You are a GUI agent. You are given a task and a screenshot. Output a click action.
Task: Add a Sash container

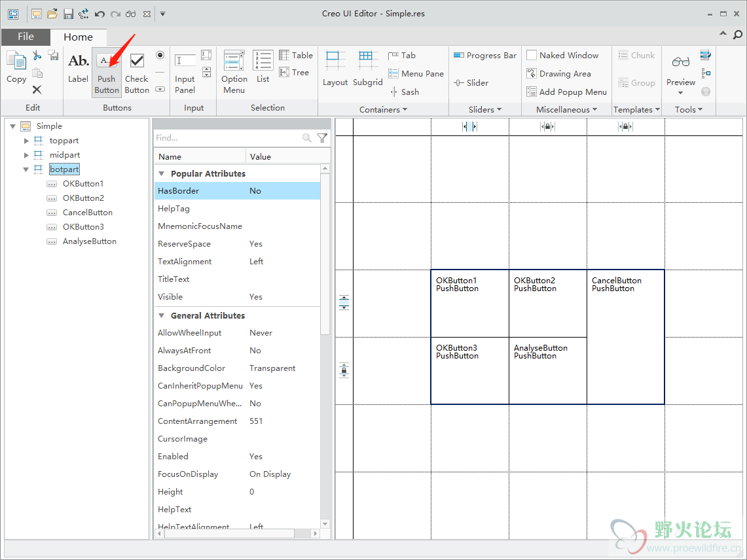(x=404, y=92)
